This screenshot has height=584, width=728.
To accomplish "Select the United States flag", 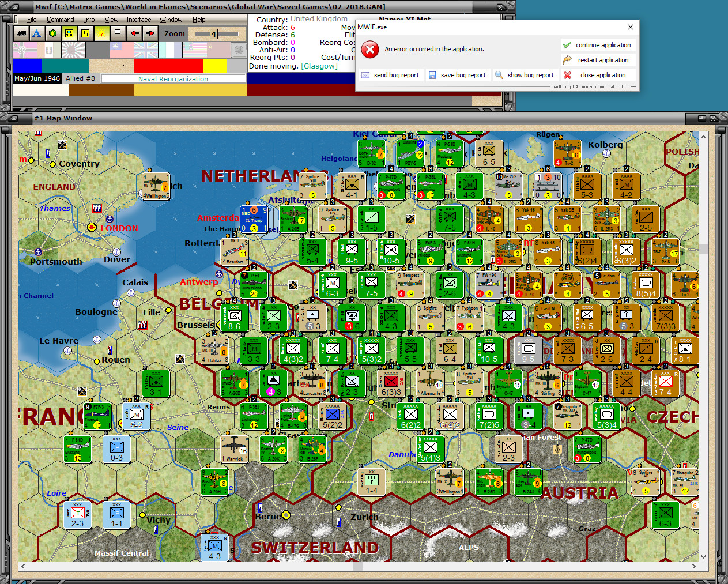I will coord(194,50).
